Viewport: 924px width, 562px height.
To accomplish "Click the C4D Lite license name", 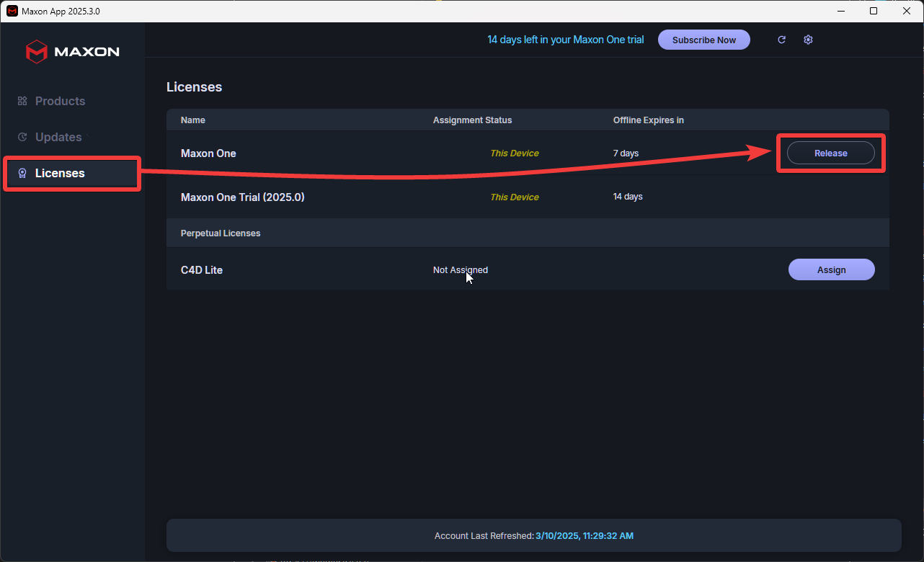I will 202,270.
